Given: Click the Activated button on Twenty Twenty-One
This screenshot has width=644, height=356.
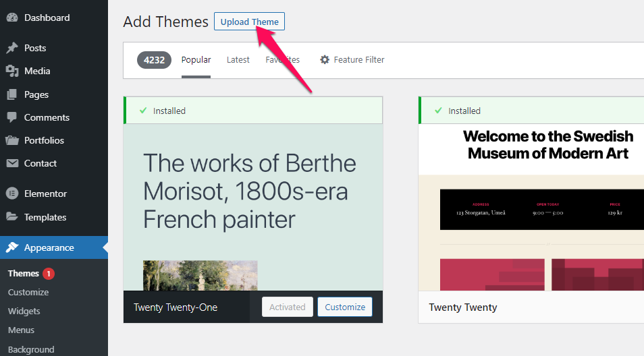Looking at the screenshot, I should click(288, 307).
